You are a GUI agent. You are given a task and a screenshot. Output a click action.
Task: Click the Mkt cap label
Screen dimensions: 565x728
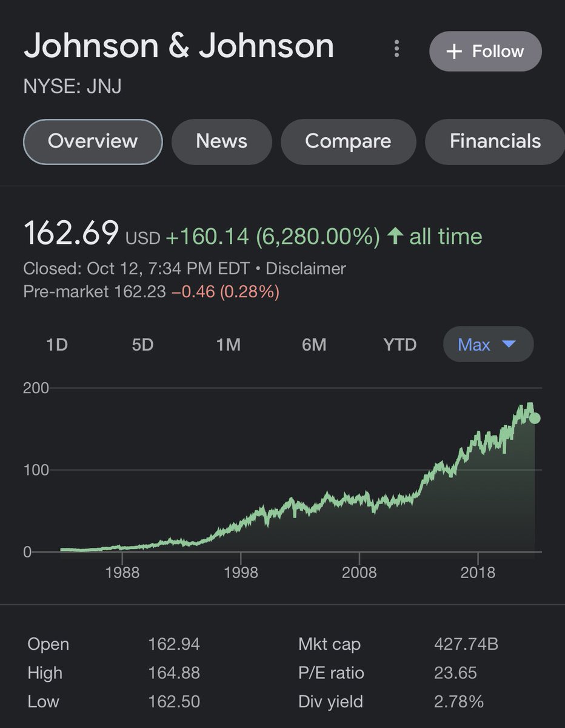click(x=329, y=644)
